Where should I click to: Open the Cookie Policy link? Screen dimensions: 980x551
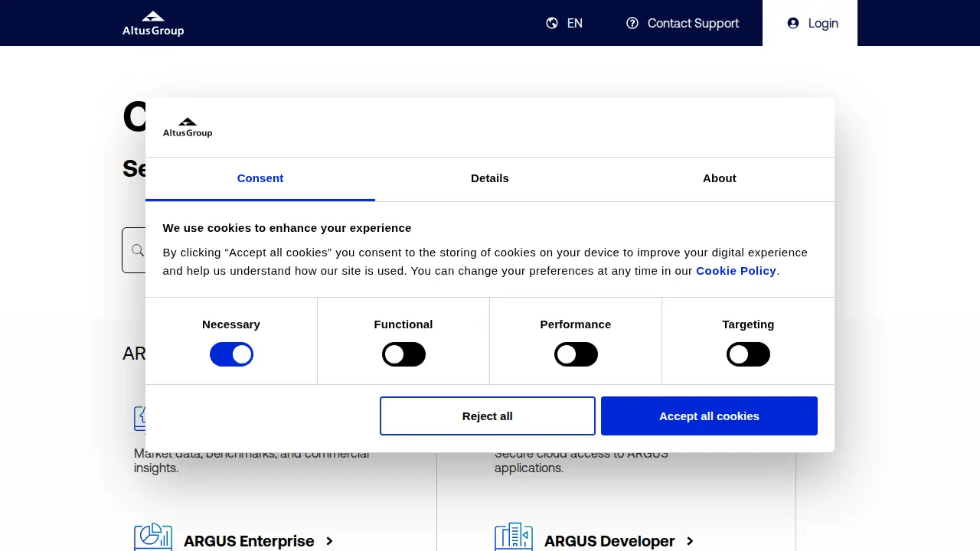tap(736, 271)
